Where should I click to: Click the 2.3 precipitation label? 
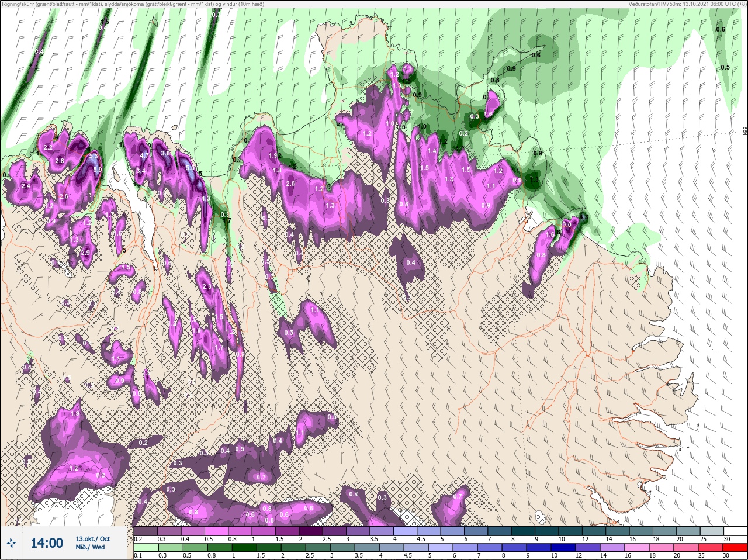pos(206,286)
